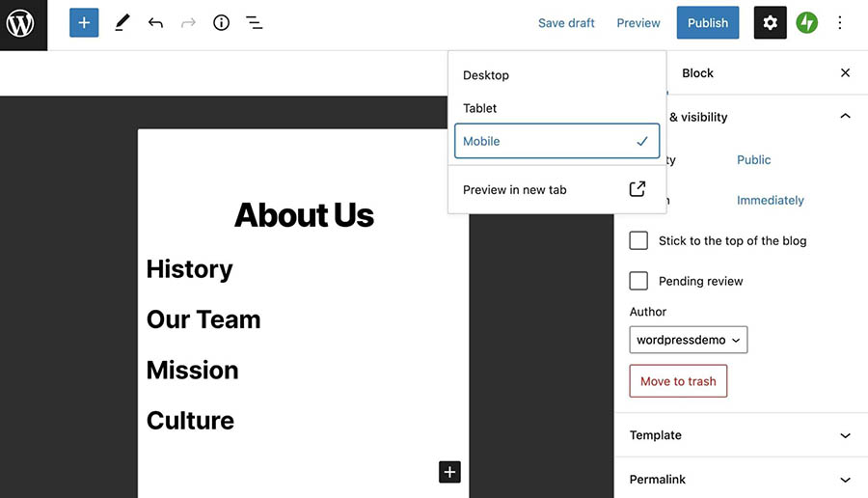Screen dimensions: 868x498
Task: Open the list view outline
Action: 254,23
